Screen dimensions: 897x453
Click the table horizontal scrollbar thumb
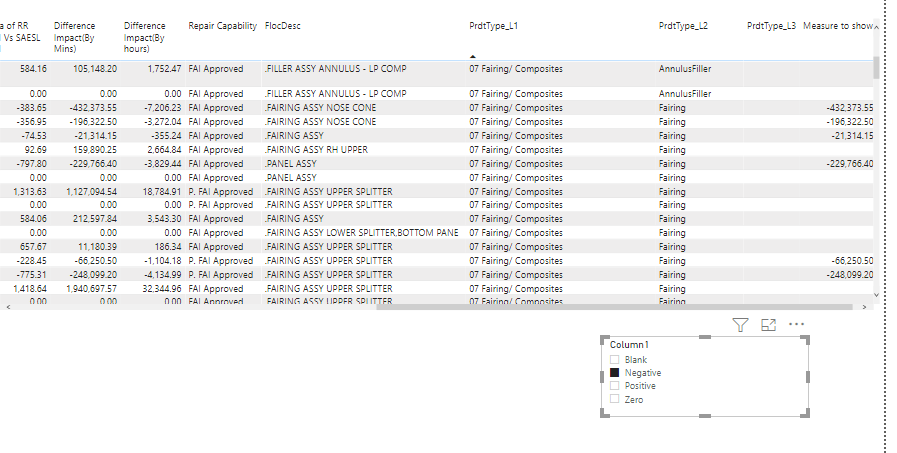click(x=614, y=307)
